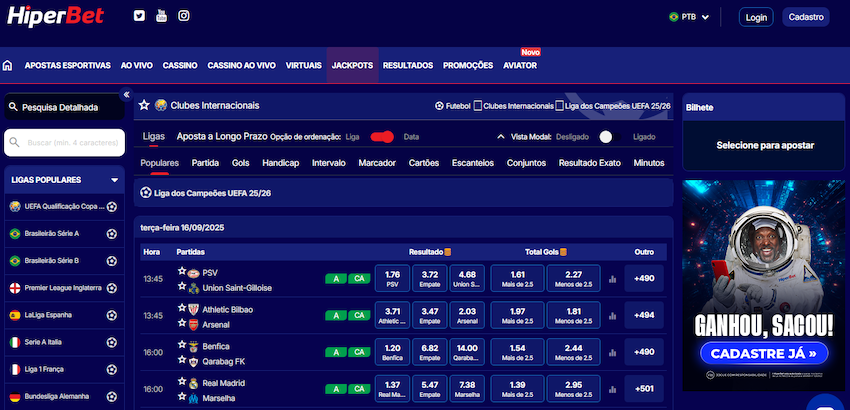The width and height of the screenshot is (850, 410).
Task: Favorite Benfica with its star icon
Action: tap(182, 344)
